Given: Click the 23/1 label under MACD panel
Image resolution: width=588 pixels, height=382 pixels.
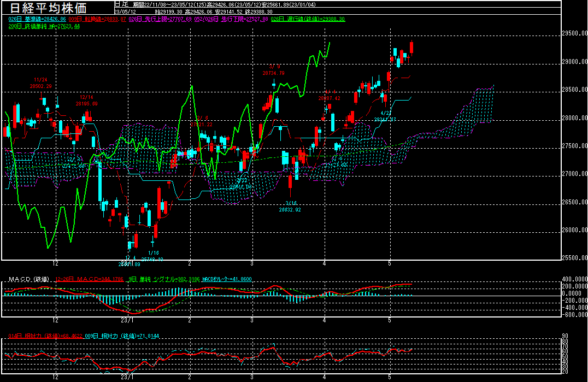Looking at the screenshot, I should click(127, 321).
